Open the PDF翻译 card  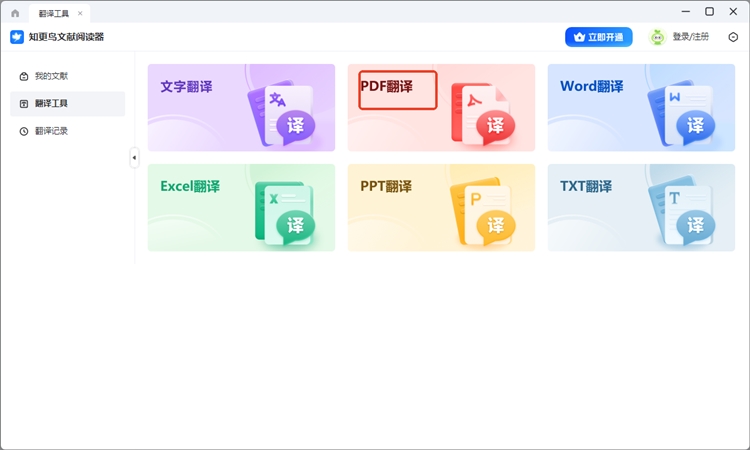point(441,108)
